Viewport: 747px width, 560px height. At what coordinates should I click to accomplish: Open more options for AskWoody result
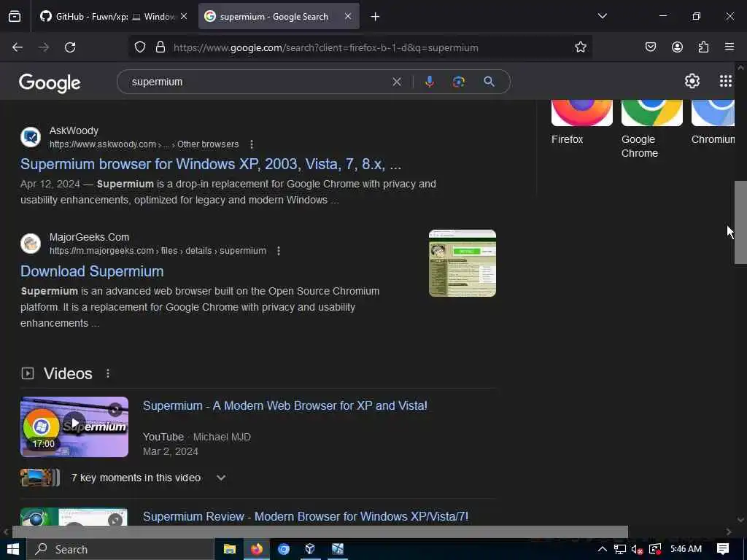pyautogui.click(x=252, y=144)
